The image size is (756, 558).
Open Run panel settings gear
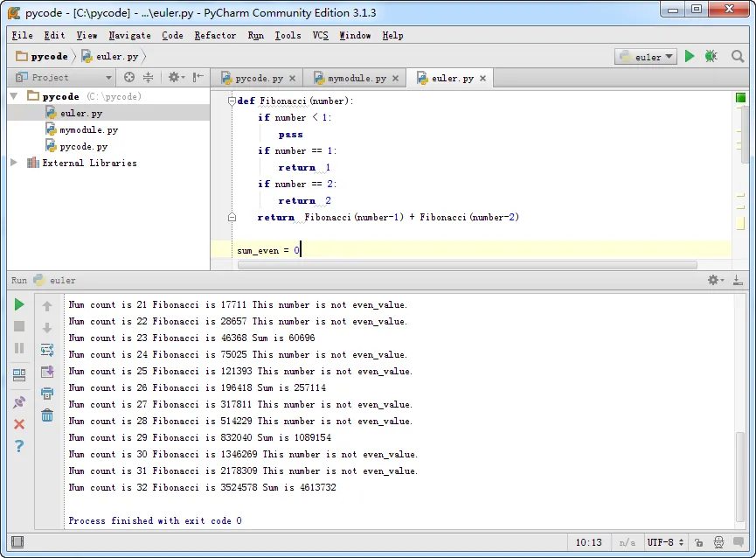[716, 280]
